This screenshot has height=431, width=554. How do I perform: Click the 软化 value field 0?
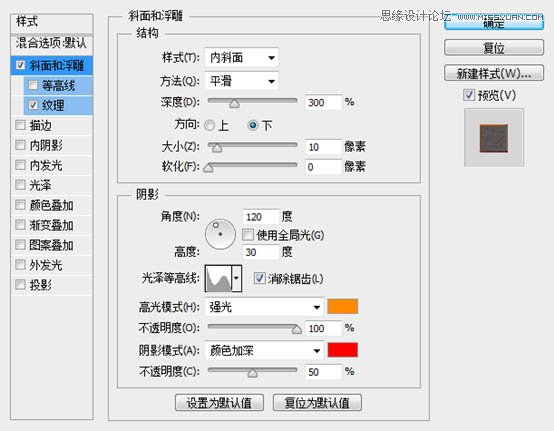(323, 167)
